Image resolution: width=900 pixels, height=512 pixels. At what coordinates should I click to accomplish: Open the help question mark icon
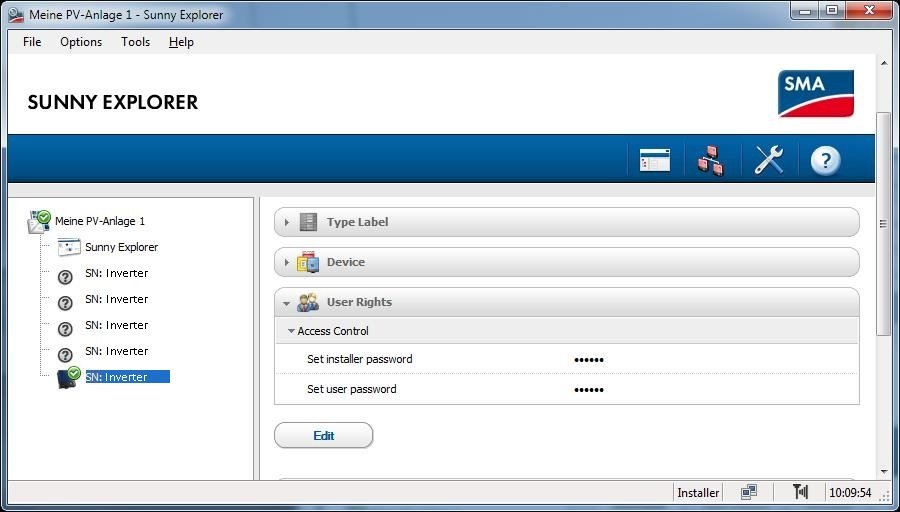825,160
